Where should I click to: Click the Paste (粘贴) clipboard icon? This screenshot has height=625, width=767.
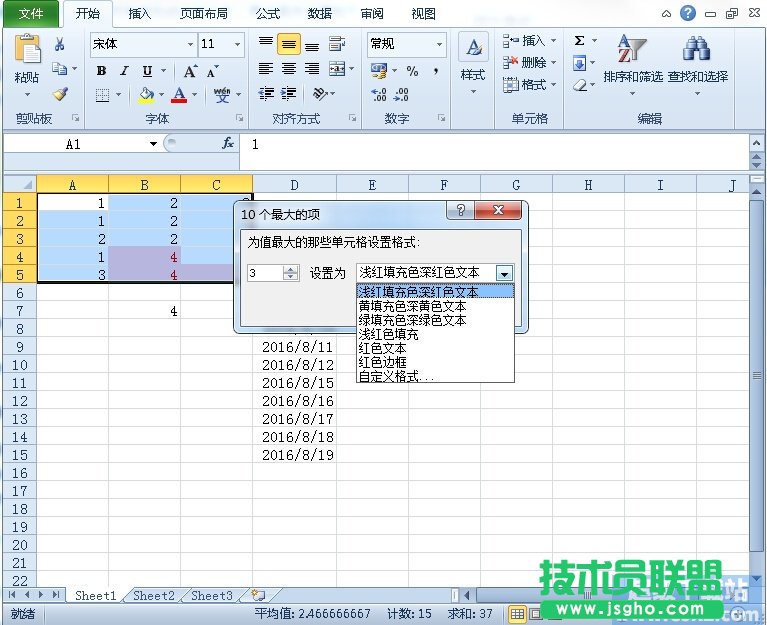(x=27, y=60)
